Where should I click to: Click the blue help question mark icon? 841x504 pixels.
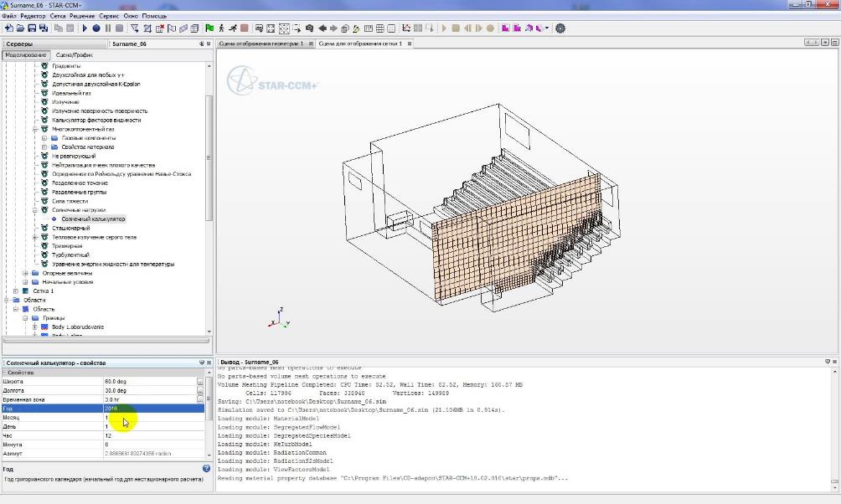click(x=206, y=469)
